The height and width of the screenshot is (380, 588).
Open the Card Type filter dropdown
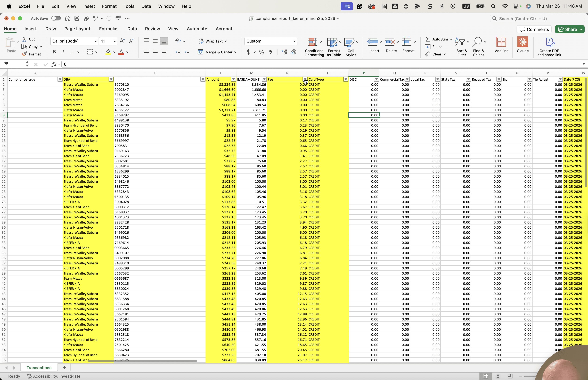[346, 79]
